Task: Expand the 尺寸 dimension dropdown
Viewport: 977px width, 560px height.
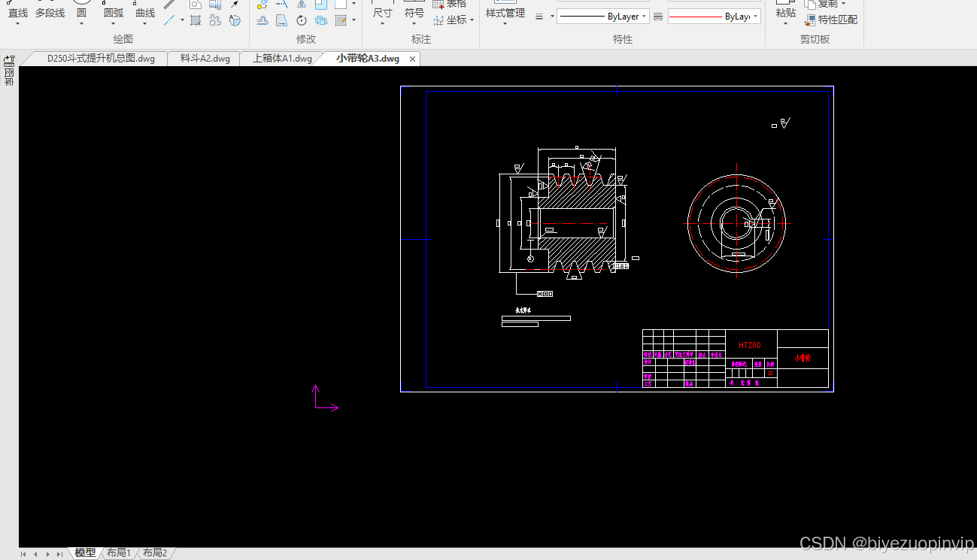Action: (382, 24)
